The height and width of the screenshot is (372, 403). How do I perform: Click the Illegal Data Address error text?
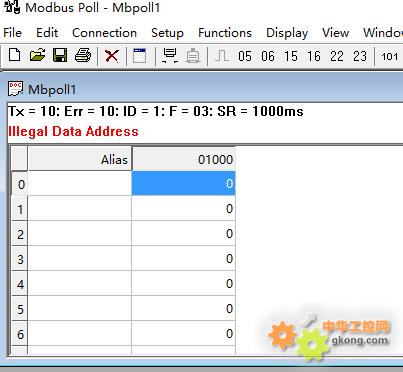73,131
